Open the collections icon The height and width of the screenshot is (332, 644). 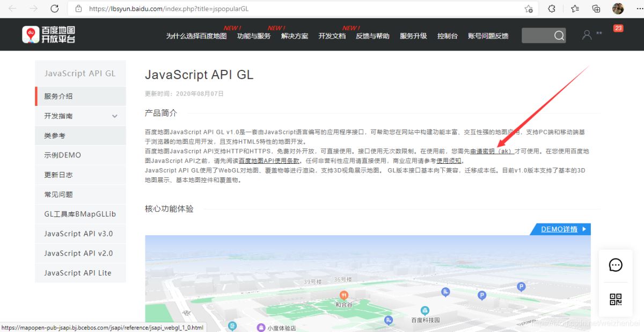(596, 9)
